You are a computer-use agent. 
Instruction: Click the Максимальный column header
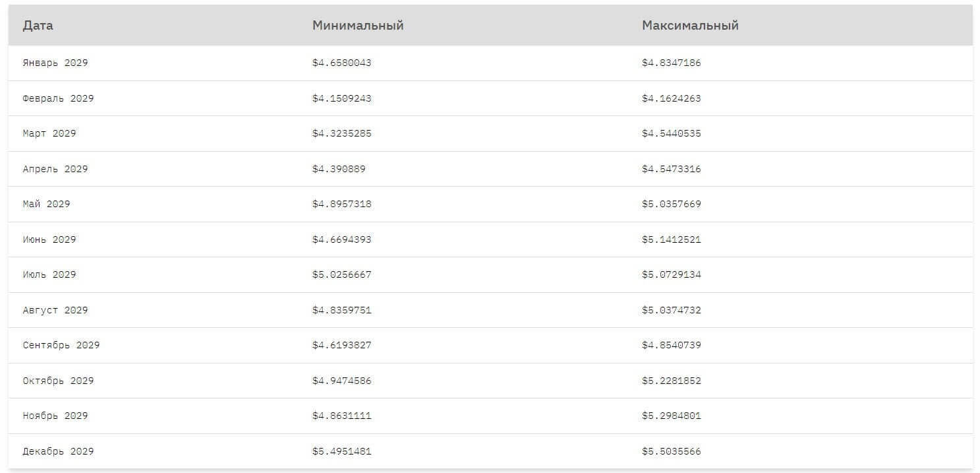point(690,26)
